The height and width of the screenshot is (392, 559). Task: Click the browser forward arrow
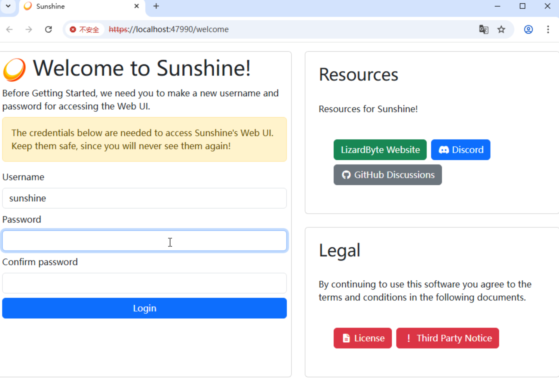click(29, 29)
